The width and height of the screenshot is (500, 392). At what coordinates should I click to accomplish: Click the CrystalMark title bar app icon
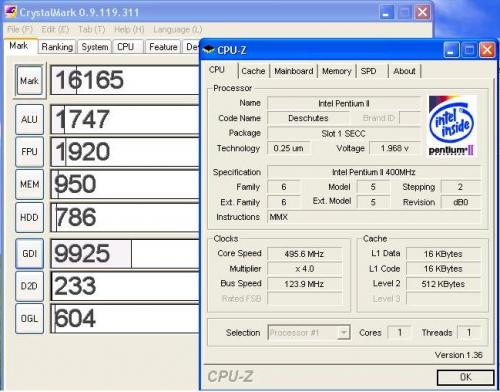(11, 12)
